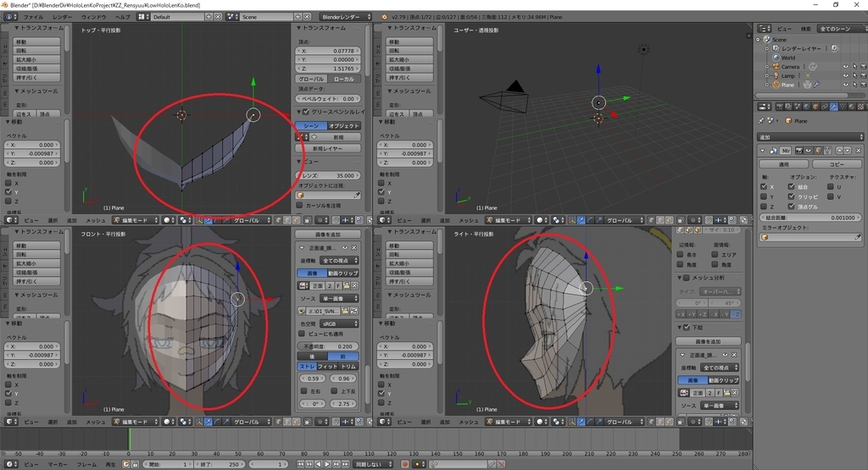Remove the Mirror modifier with its X button
The width and height of the screenshot is (868, 470).
(858, 151)
